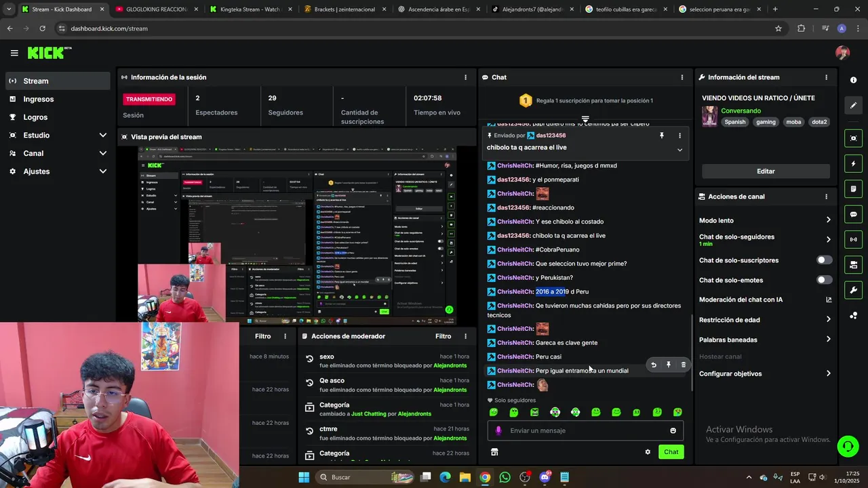Click the wrench icon in the right sidebar
Image resolution: width=868 pixels, height=488 pixels.
click(x=853, y=290)
